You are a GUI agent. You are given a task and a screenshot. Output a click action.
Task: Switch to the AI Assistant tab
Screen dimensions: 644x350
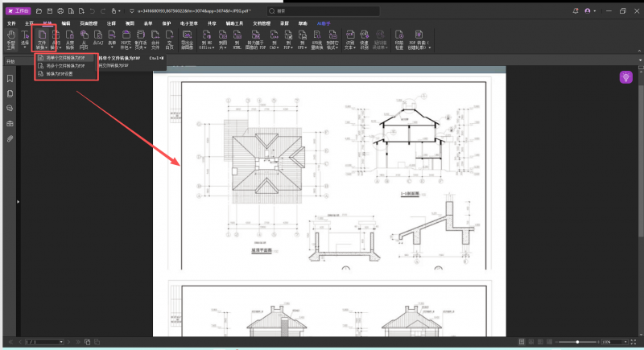(324, 23)
